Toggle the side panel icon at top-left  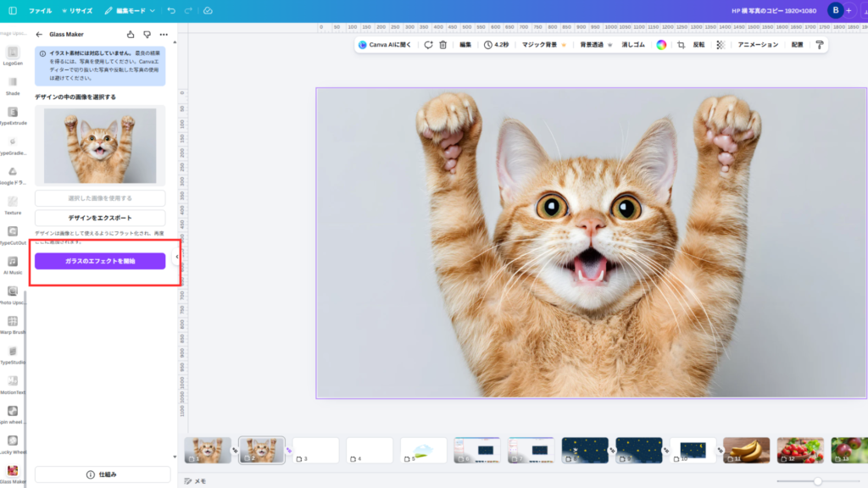tap(12, 11)
